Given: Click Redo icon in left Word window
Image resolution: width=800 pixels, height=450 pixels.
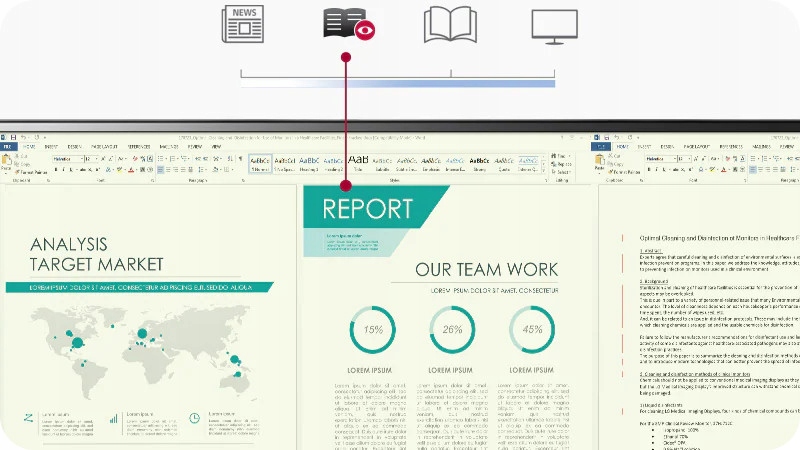Looking at the screenshot, I should 37,138.
